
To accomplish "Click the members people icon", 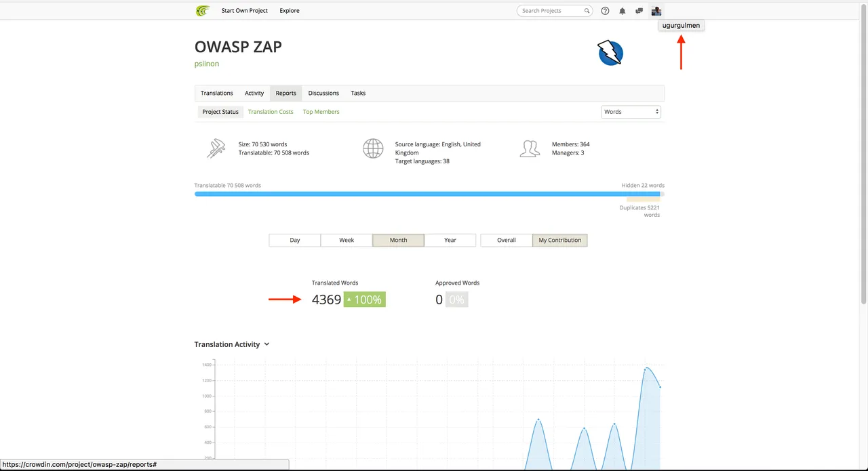I will click(x=530, y=148).
